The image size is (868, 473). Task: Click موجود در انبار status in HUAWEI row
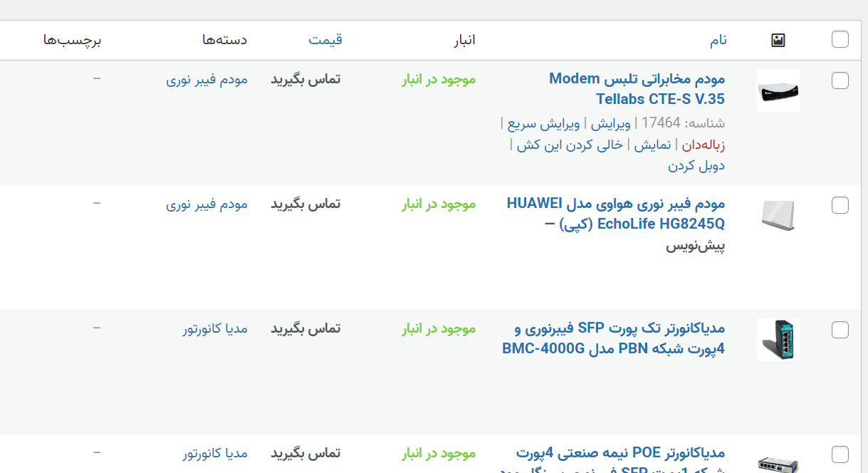coord(439,204)
